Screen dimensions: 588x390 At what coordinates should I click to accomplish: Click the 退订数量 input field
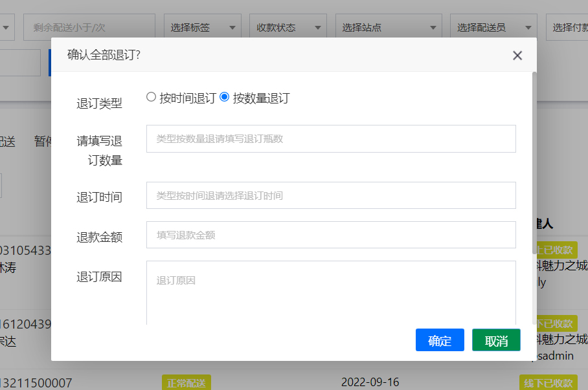click(331, 139)
